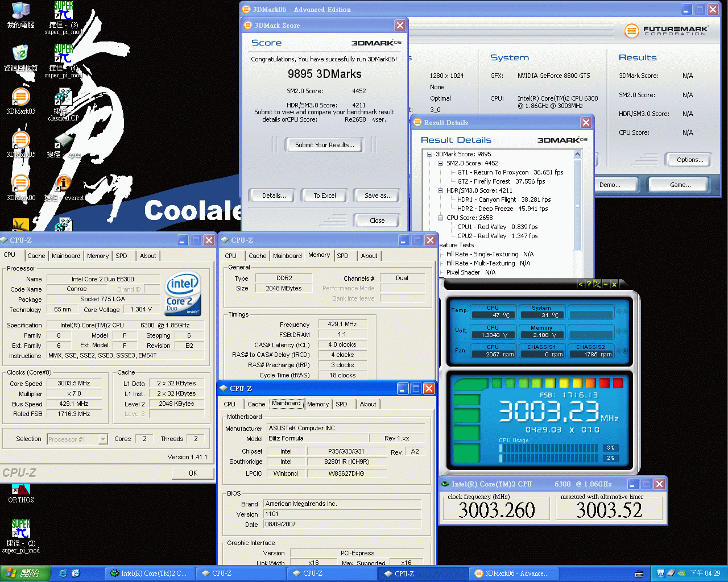Open help with the monitor widget question mark
This screenshot has height=582, width=728.
coord(589,284)
